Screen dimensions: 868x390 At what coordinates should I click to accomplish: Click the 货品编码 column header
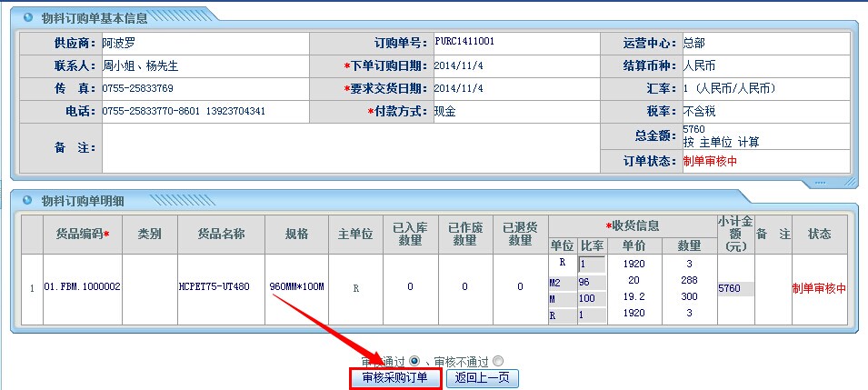82,234
